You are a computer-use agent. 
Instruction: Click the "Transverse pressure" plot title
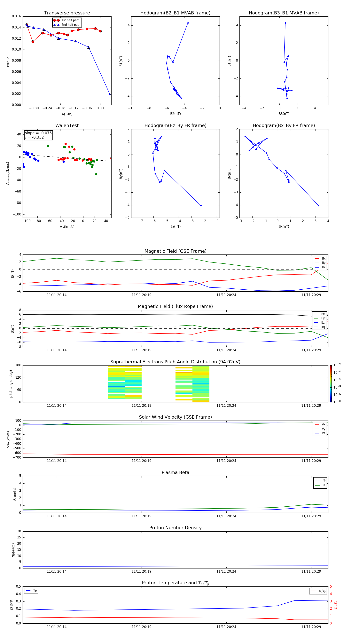[67, 13]
